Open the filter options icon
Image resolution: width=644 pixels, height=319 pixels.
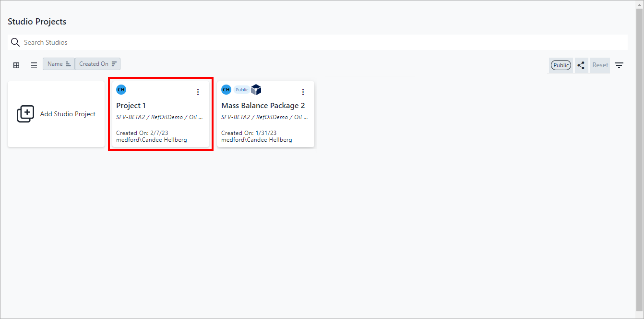619,65
